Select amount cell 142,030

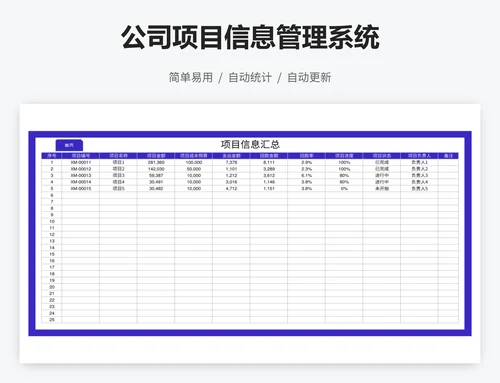click(156, 169)
